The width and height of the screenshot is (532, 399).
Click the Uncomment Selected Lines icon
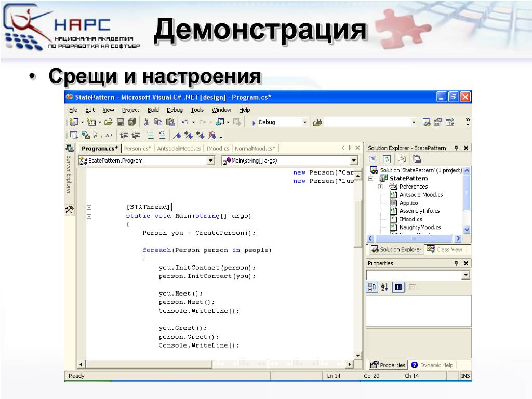point(162,135)
